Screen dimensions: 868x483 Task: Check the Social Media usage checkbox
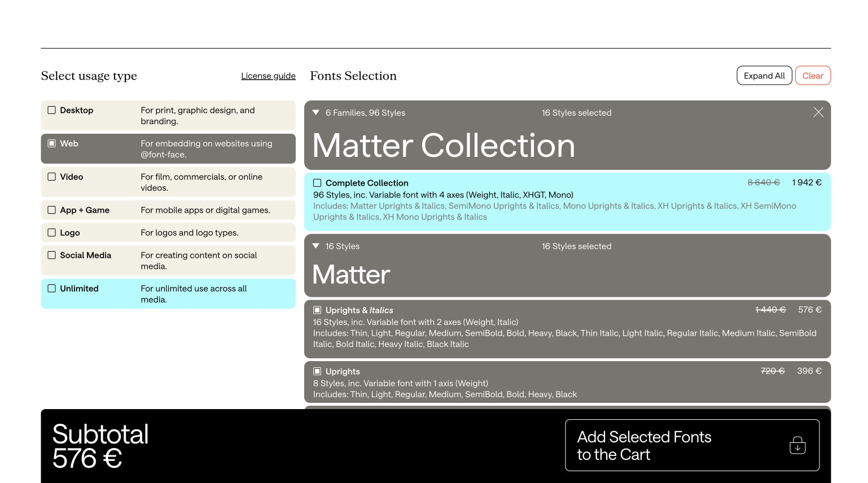click(52, 255)
